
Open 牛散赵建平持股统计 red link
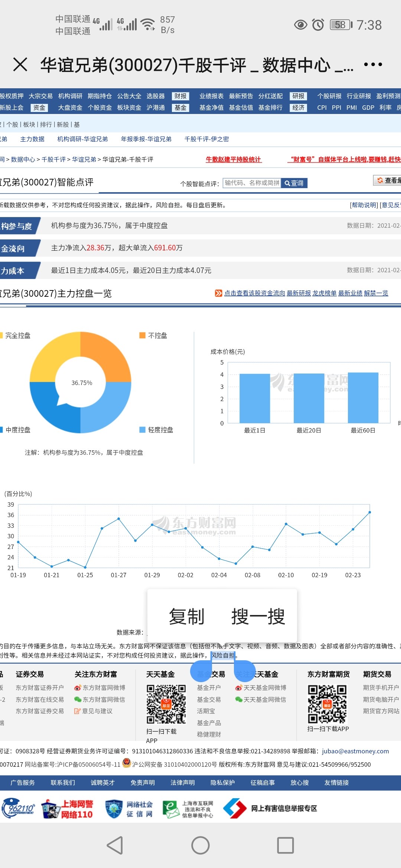click(234, 160)
